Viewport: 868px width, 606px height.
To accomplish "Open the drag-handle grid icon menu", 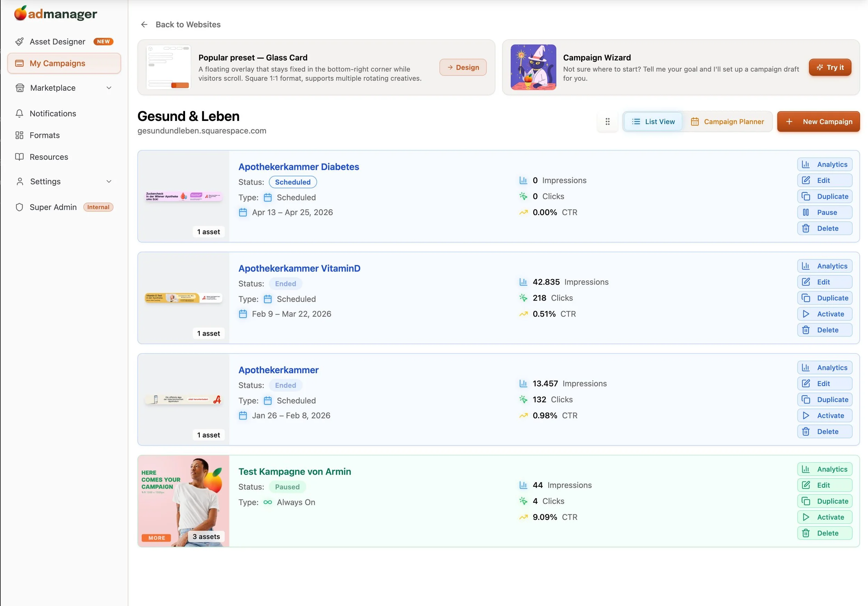I will coord(607,121).
